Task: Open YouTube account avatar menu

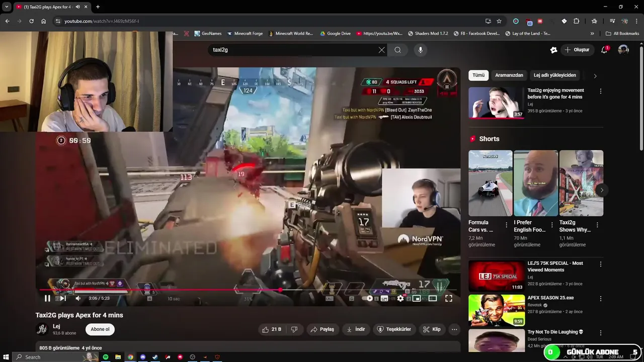Action: point(623,50)
